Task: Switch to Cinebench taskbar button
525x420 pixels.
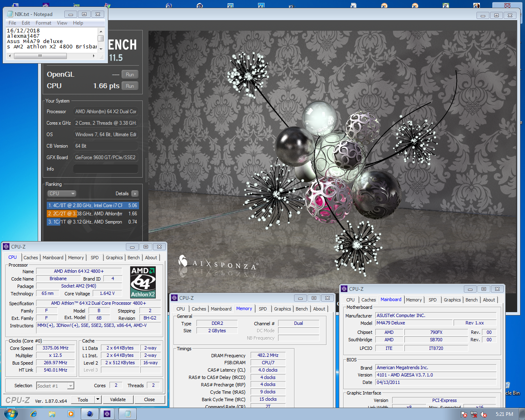Action: coord(89,414)
